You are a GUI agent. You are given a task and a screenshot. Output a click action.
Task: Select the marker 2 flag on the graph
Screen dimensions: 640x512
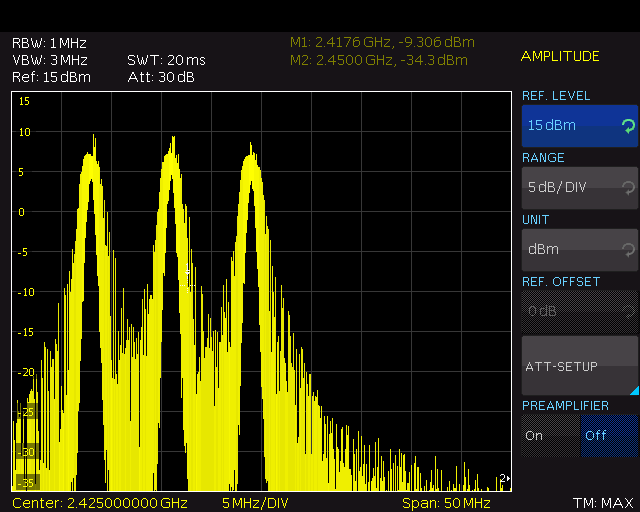[504, 478]
